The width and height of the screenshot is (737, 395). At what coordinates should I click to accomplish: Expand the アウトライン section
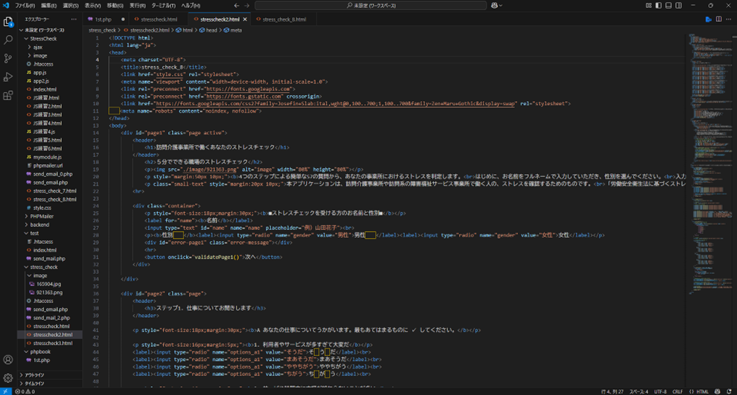50,375
